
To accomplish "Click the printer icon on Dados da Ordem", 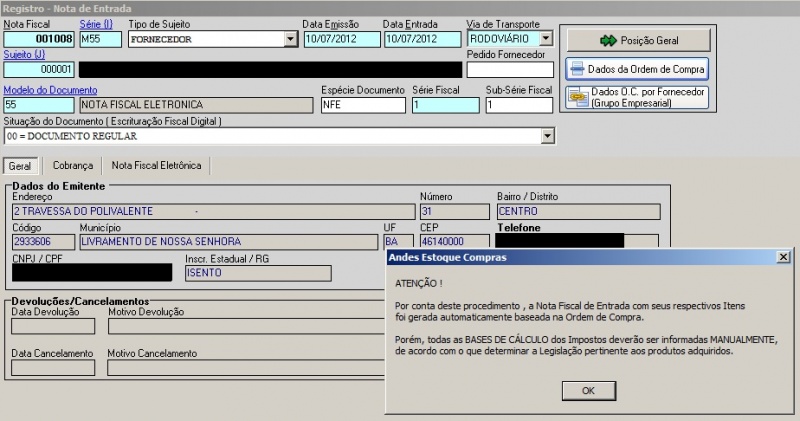I will [577, 69].
